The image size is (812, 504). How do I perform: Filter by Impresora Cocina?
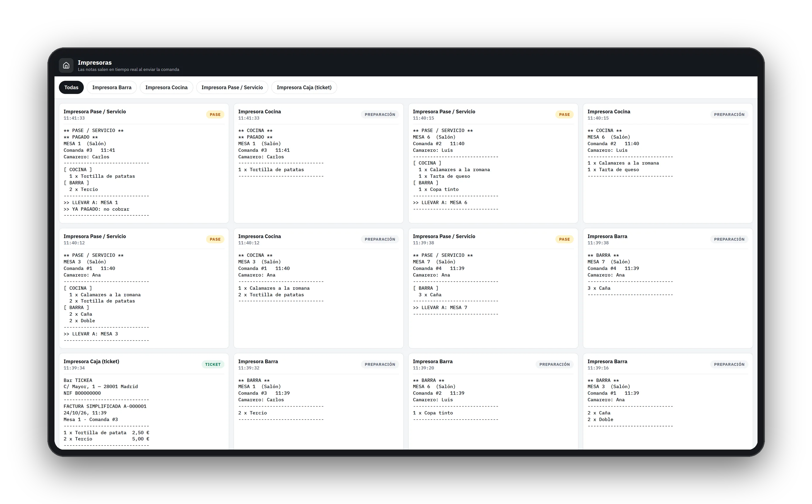coord(166,87)
